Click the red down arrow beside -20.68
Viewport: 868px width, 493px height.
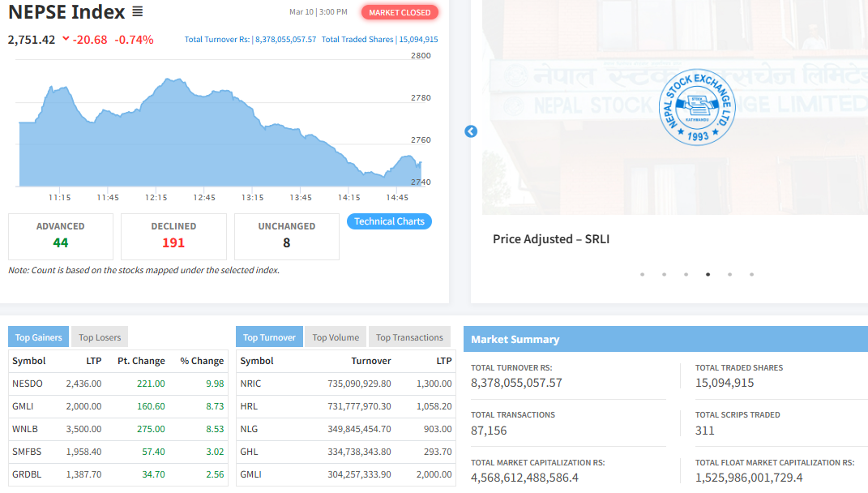[66, 39]
